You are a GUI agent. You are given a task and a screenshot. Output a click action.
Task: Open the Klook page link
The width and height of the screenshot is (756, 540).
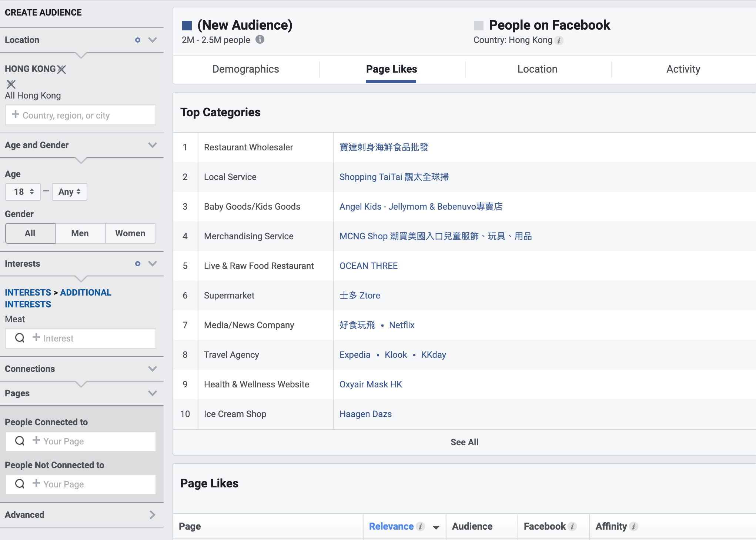pos(396,355)
